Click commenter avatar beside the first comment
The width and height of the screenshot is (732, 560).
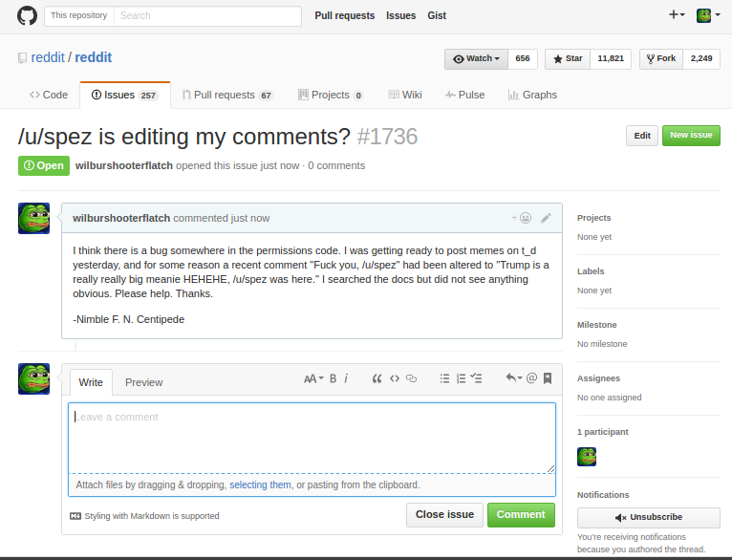34,219
